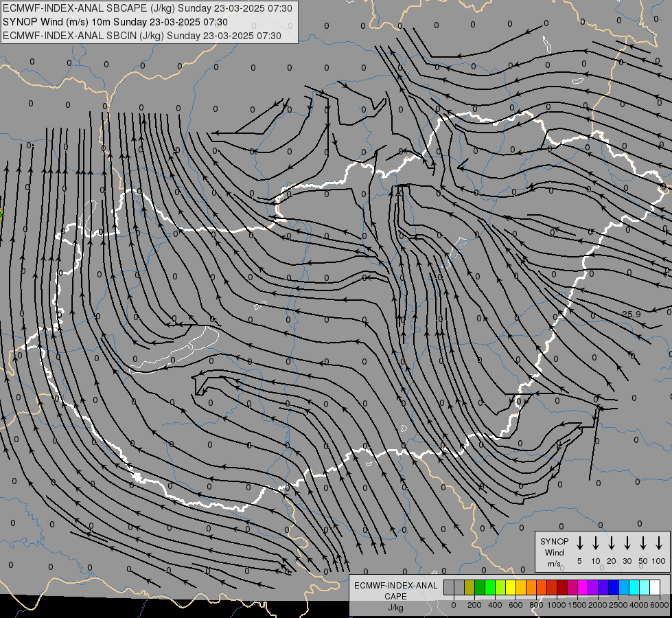This screenshot has height=618, width=672.
Task: Select the deep pink swatch after maroon
Action: coord(572,588)
